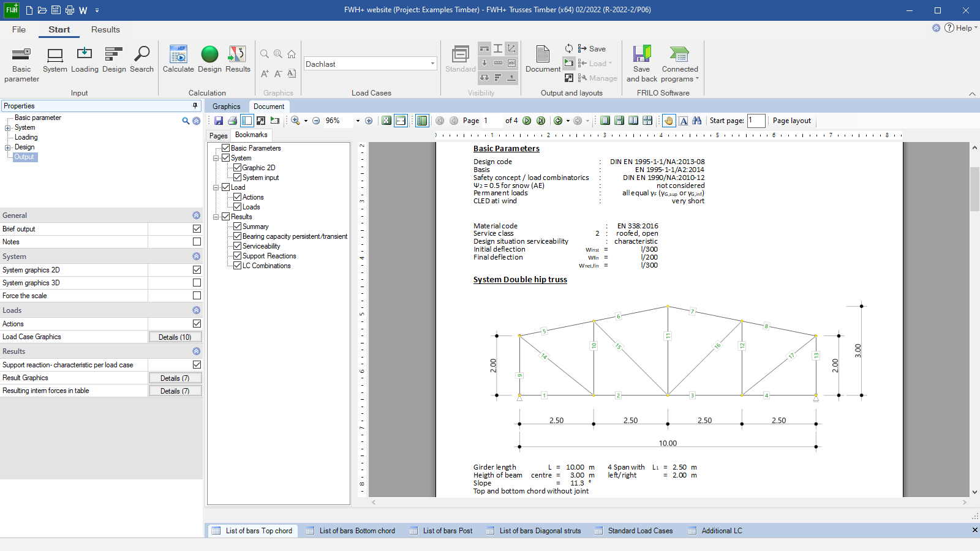Toggle the Actions property checkbox
The image size is (980, 551).
coord(197,323)
